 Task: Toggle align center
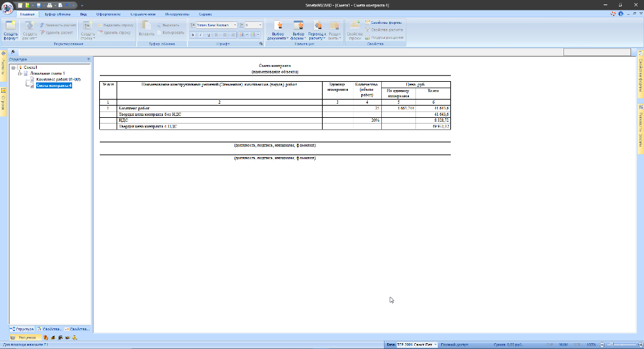pyautogui.click(x=225, y=35)
